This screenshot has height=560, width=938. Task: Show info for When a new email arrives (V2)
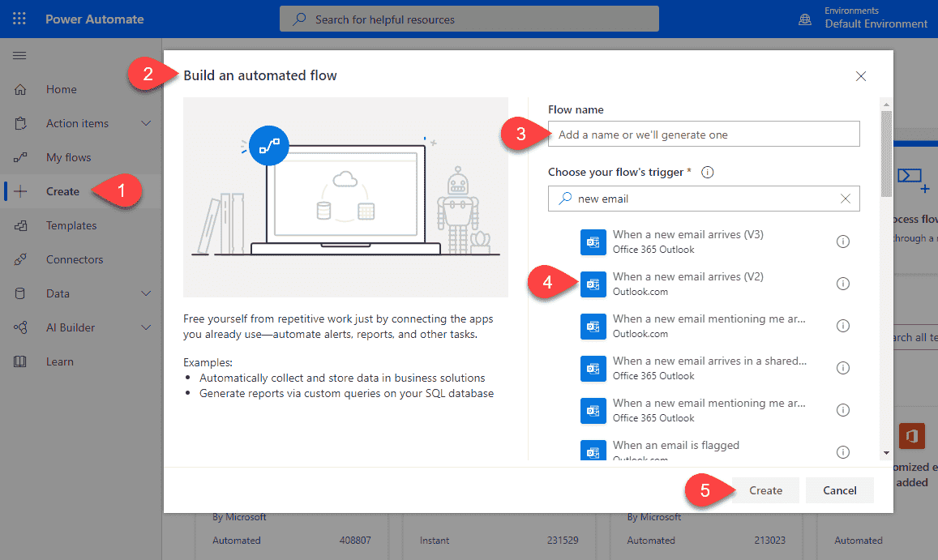(843, 284)
